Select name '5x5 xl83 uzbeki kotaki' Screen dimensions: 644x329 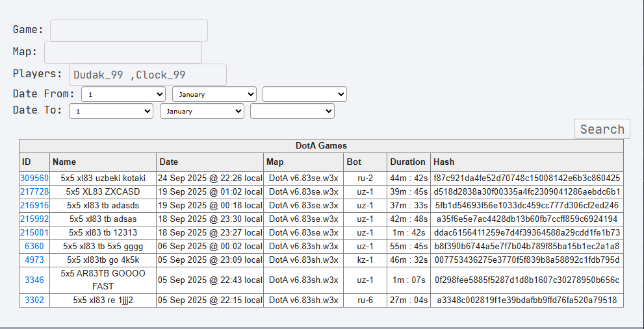click(x=103, y=178)
